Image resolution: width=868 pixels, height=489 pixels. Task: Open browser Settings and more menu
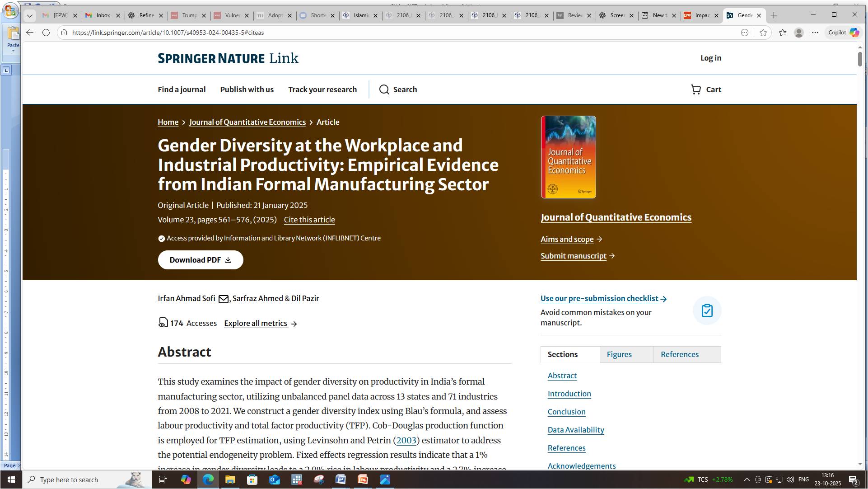(x=815, y=33)
